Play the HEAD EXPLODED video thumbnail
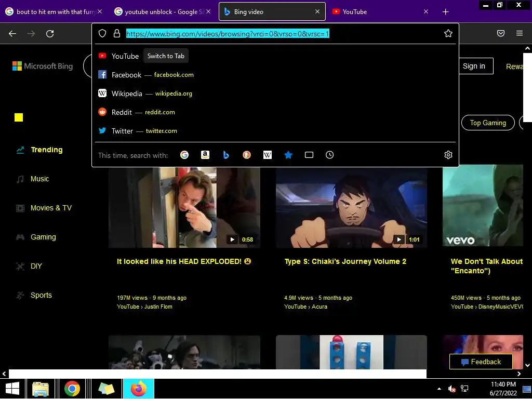Image resolution: width=532 pixels, height=399 pixels. pos(184,207)
